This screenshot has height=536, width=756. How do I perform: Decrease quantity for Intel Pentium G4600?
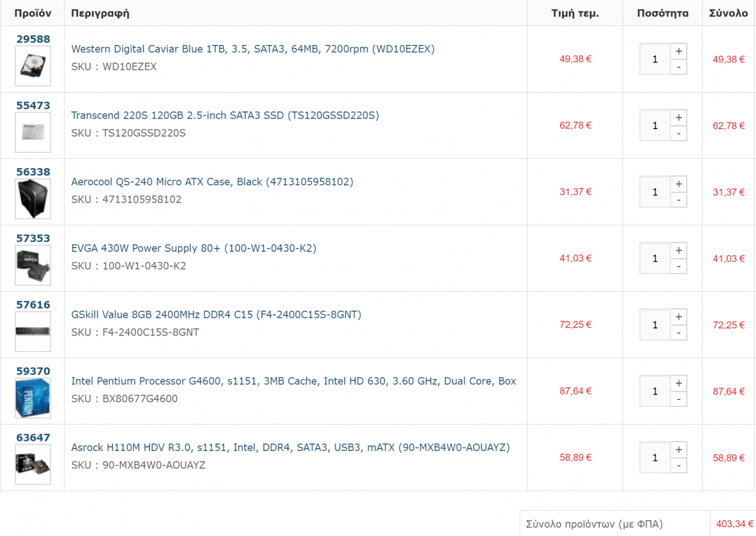679,399
